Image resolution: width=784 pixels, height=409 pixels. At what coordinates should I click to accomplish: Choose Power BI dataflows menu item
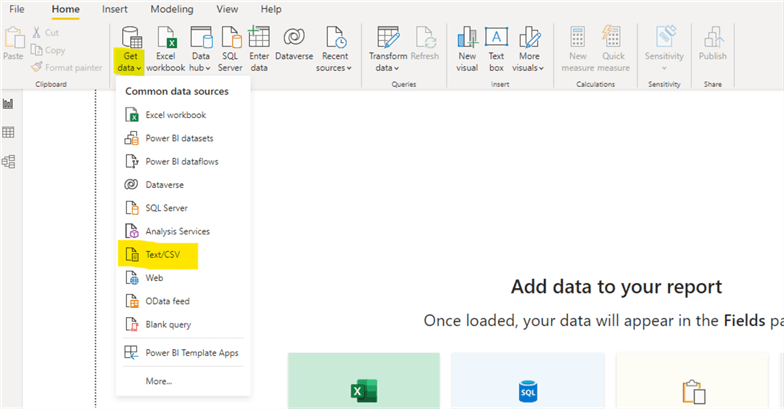(x=183, y=162)
